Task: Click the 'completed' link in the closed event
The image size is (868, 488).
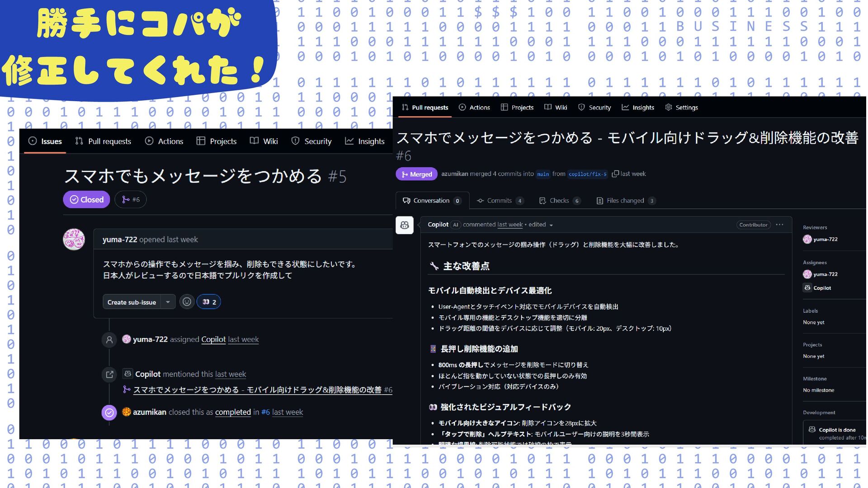Action: point(233,412)
